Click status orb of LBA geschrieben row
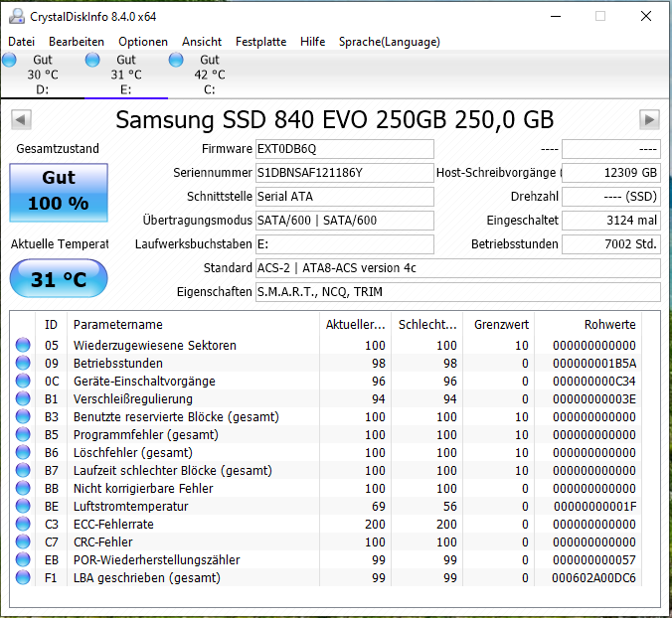Screen dimensions: 672x618 23,577
